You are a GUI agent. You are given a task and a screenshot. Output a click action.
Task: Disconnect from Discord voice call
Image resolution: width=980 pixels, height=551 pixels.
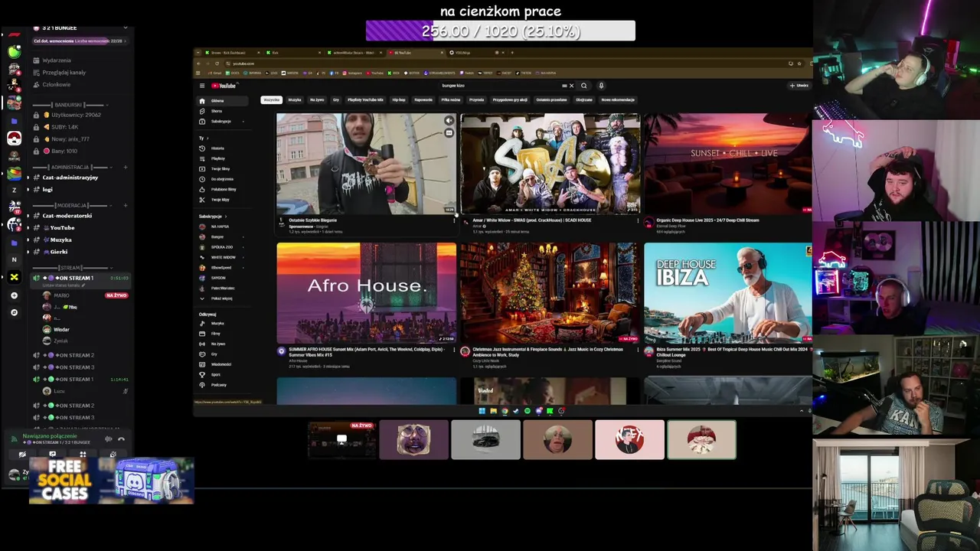tap(121, 439)
